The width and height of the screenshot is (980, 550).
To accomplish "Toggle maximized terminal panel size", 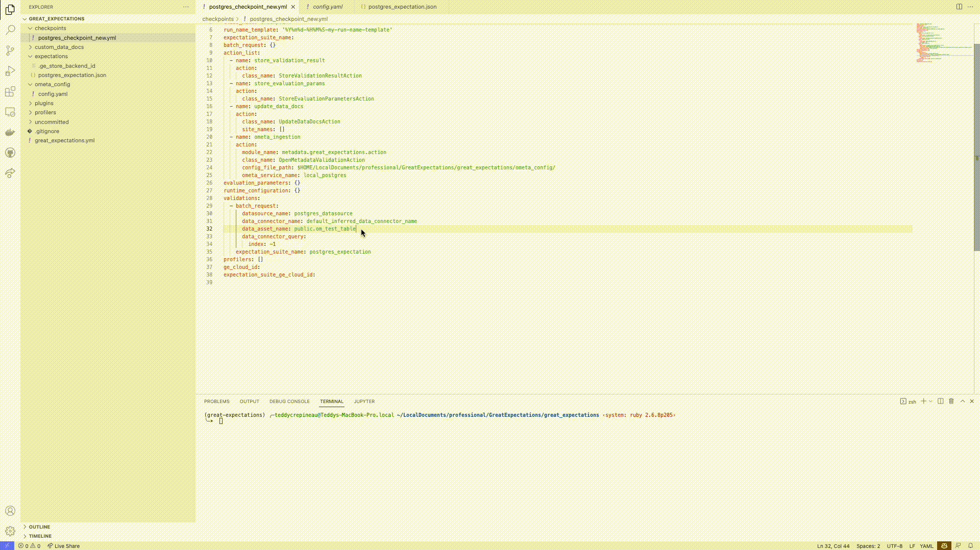I will pyautogui.click(x=963, y=402).
